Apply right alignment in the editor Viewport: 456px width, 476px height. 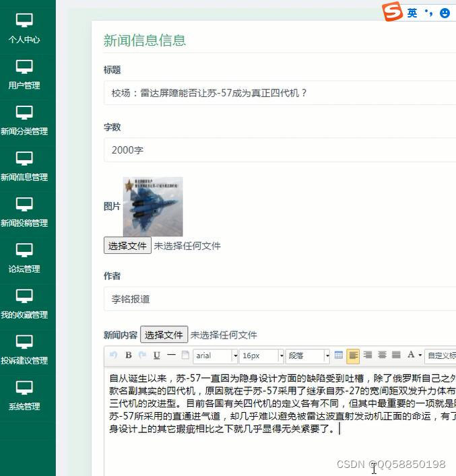point(368,355)
